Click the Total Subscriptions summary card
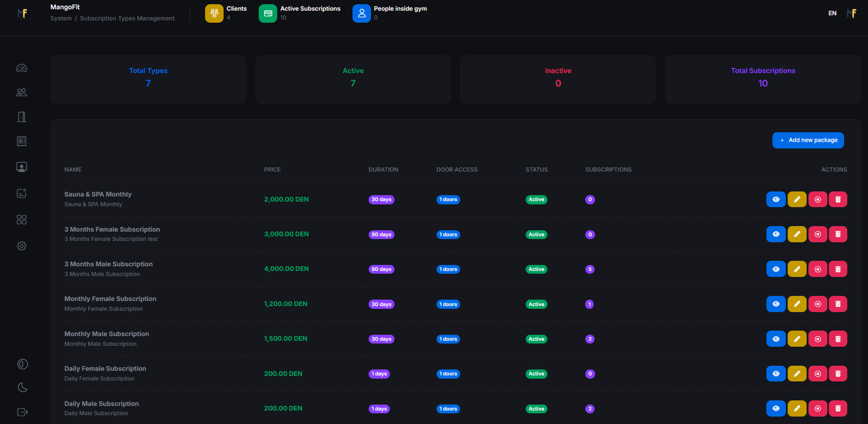 pyautogui.click(x=763, y=79)
